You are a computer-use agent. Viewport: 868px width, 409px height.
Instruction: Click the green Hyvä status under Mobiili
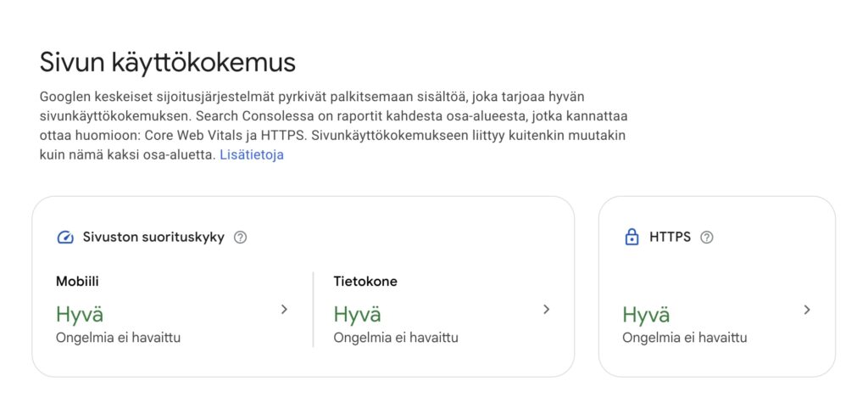tap(80, 314)
